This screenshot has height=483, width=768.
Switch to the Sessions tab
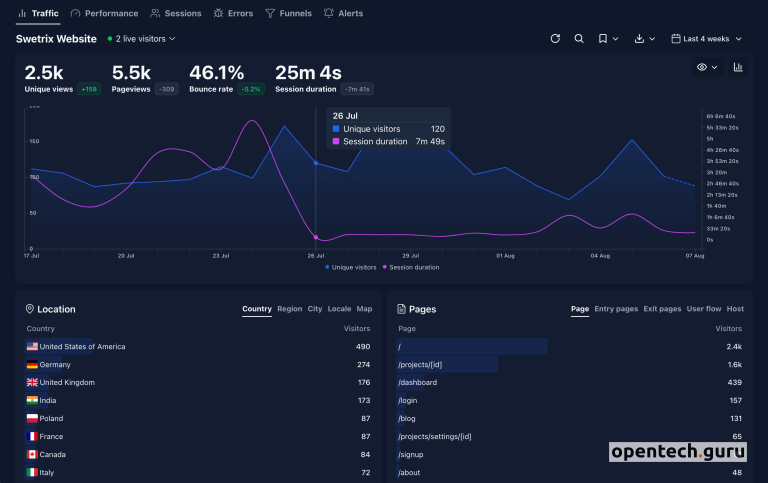(176, 14)
